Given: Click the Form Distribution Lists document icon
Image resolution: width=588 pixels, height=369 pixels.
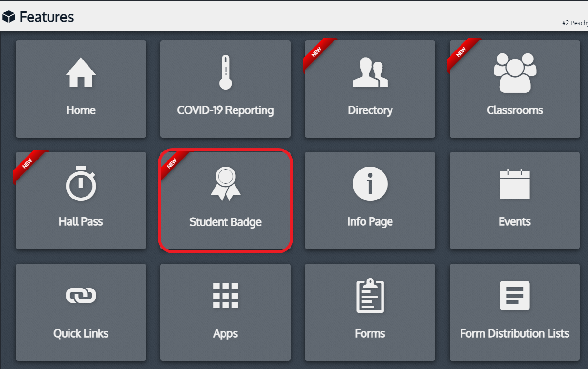Looking at the screenshot, I should pos(515,296).
